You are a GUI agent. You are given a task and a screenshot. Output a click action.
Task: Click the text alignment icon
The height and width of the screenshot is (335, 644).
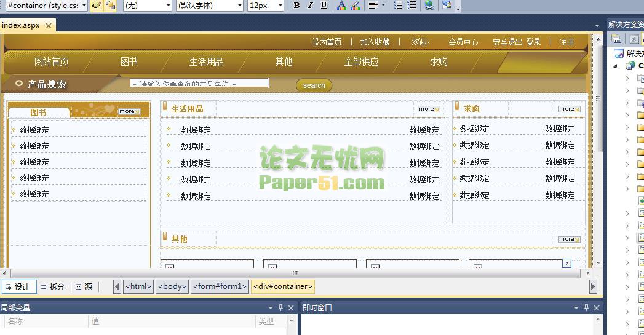point(373,6)
